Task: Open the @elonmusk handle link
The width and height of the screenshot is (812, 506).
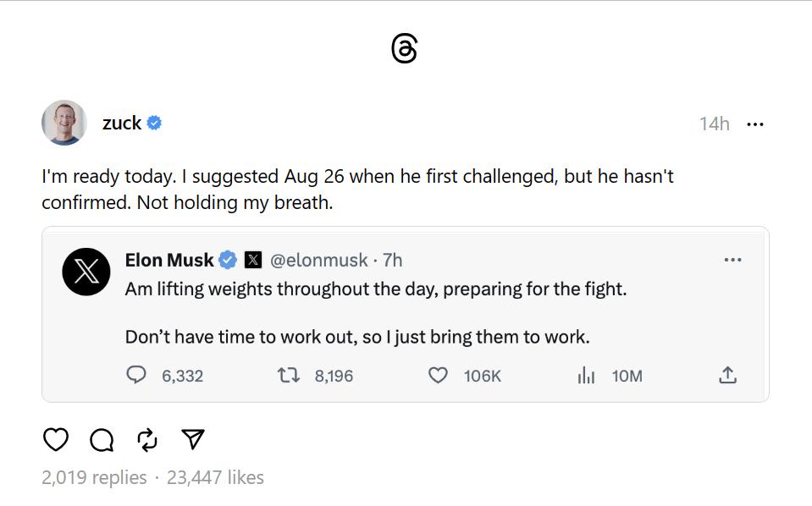Action: [319, 260]
